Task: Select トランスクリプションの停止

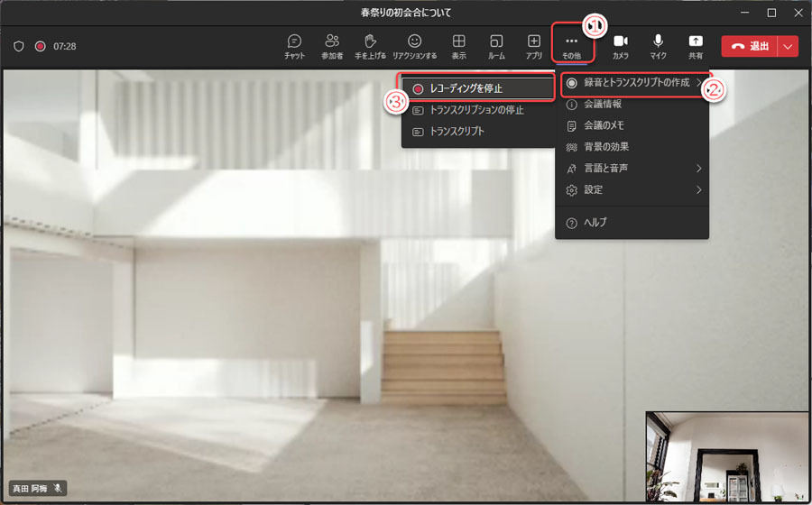Action: tap(477, 110)
